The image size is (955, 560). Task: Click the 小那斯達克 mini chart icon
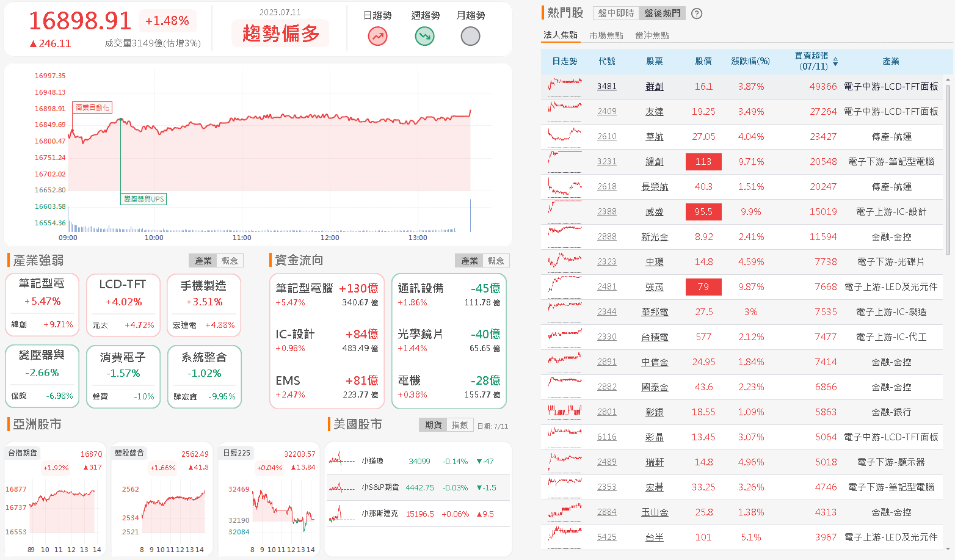pyautogui.click(x=342, y=514)
